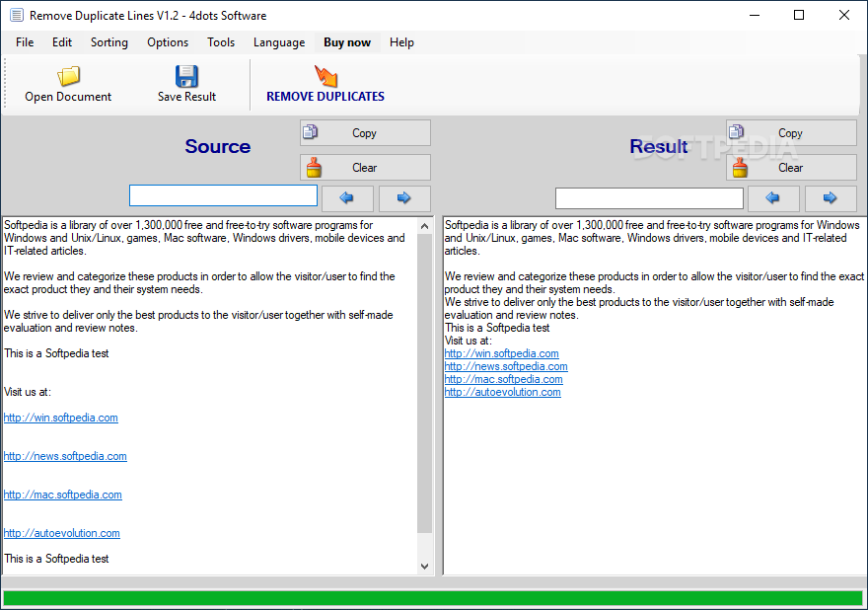Open the autoevolution.com link in Result
The height and width of the screenshot is (610, 868).
click(503, 392)
